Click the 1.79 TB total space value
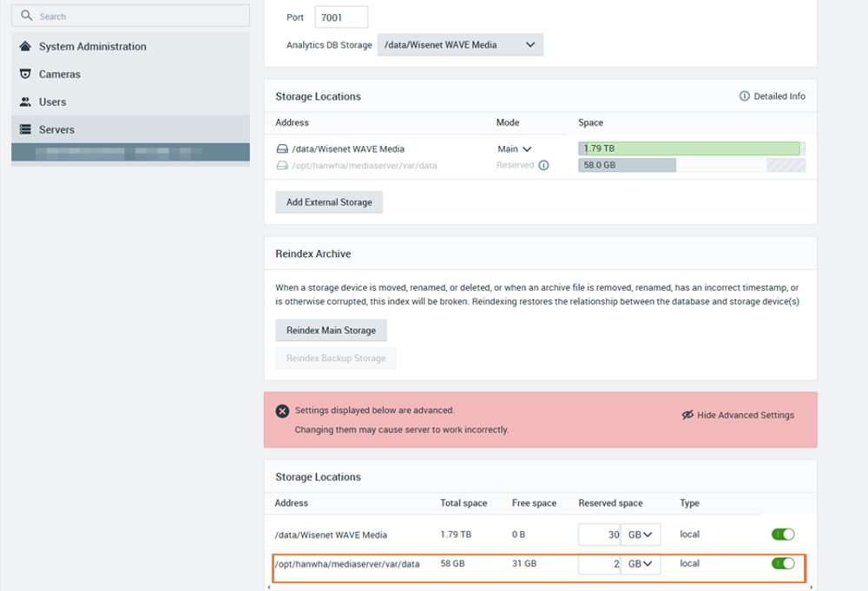Screen dimensions: 868x591 (x=456, y=535)
